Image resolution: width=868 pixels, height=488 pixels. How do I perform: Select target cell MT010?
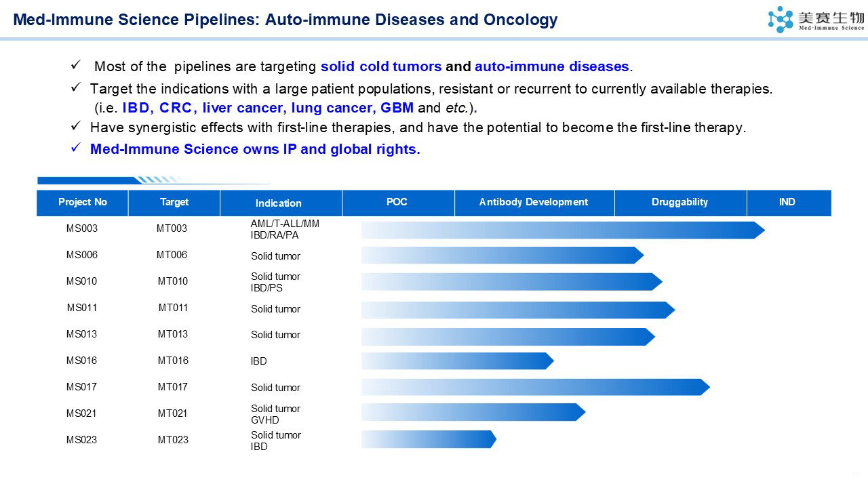(x=173, y=281)
